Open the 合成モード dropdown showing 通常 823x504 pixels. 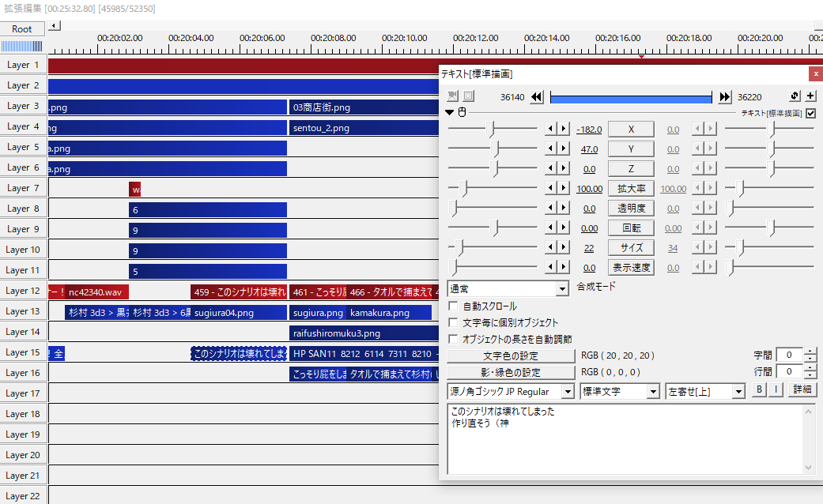508,288
